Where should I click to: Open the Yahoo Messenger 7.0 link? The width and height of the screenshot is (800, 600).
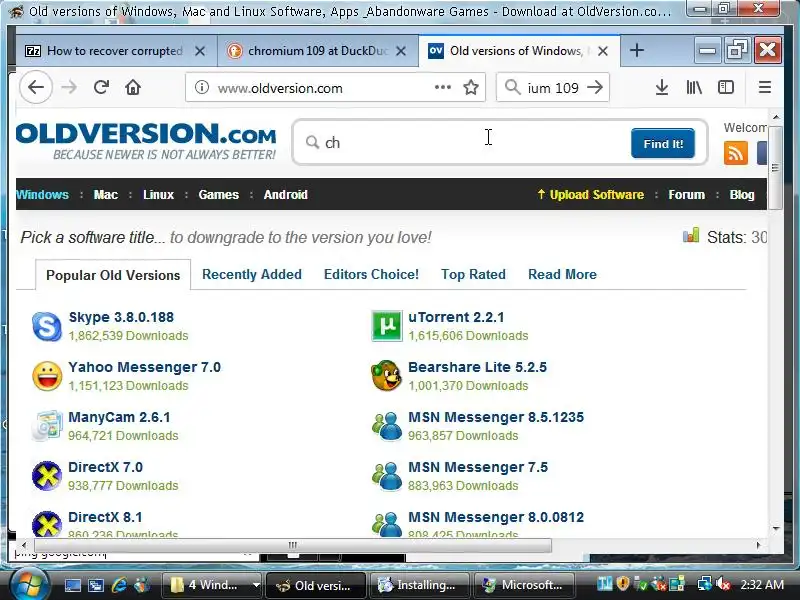pos(144,367)
